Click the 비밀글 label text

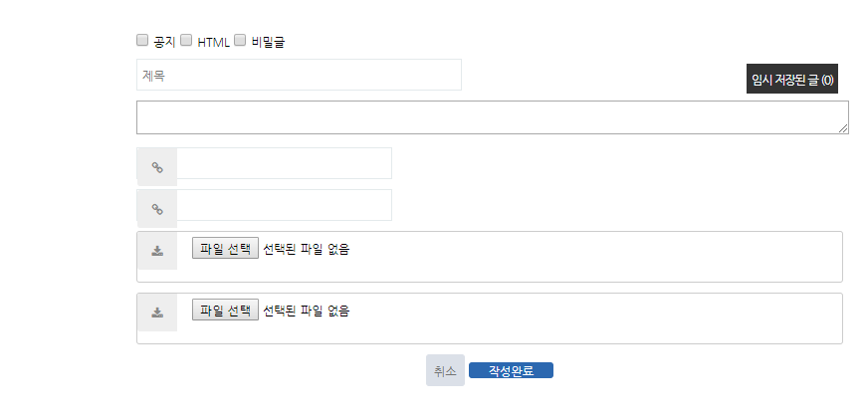(x=269, y=42)
